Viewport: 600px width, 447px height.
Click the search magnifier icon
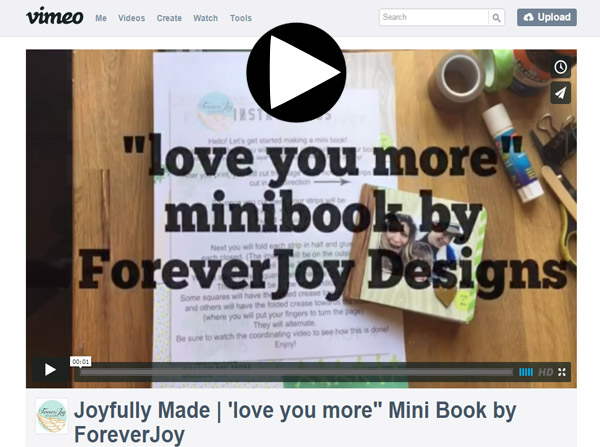[x=496, y=18]
